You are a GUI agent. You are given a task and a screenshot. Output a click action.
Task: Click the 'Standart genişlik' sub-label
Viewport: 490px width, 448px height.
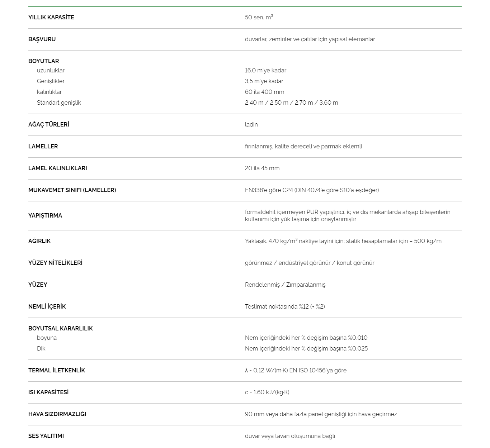(59, 103)
